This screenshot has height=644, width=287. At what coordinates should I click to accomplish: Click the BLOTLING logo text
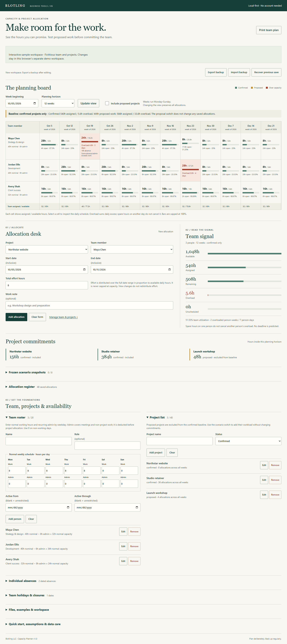(15, 5)
